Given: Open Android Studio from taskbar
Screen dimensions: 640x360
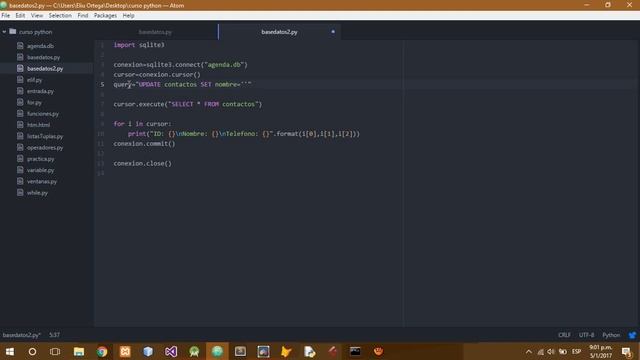Looking at the screenshot, I should 194,351.
